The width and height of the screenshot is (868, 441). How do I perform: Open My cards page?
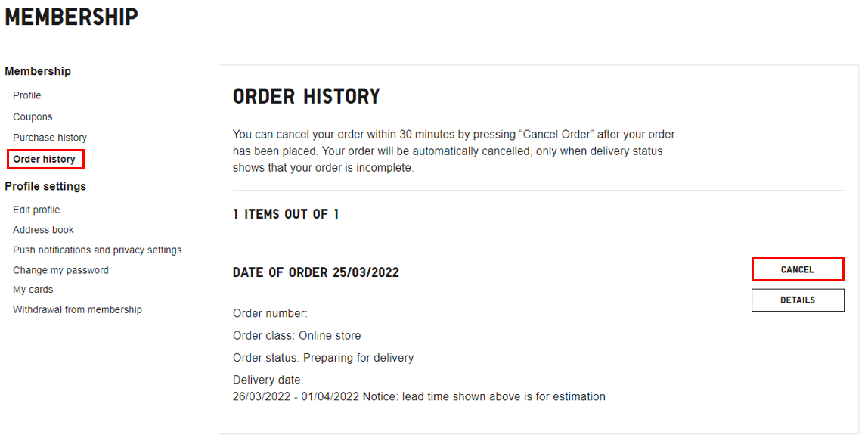tap(33, 290)
